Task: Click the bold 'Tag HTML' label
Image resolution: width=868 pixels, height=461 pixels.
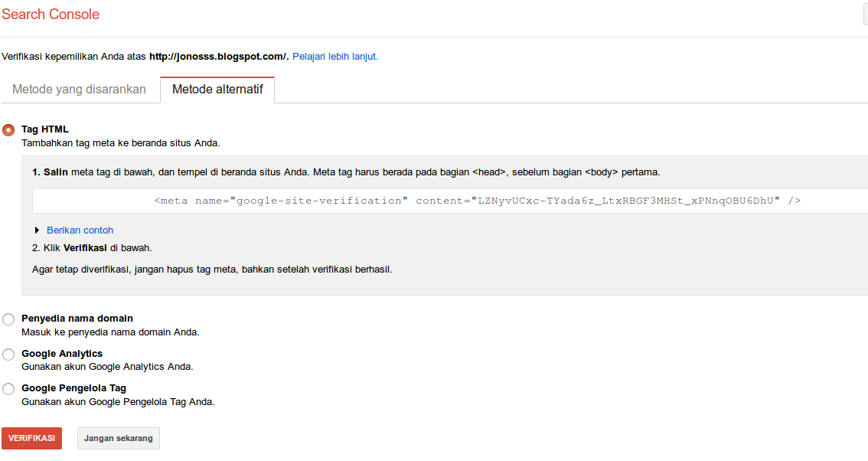Action: pos(45,129)
